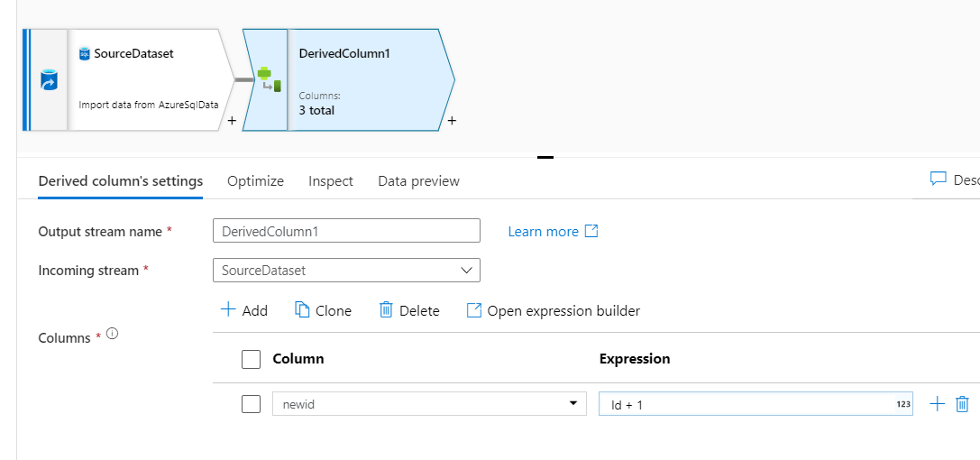The height and width of the screenshot is (460, 980).
Task: Click the Columns info icon
Action: pos(113,334)
